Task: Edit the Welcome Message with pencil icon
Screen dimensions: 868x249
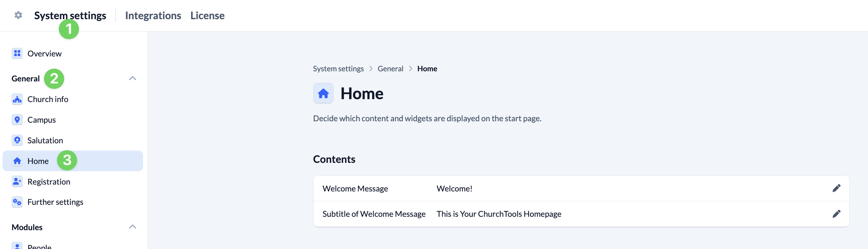Action: [836, 188]
